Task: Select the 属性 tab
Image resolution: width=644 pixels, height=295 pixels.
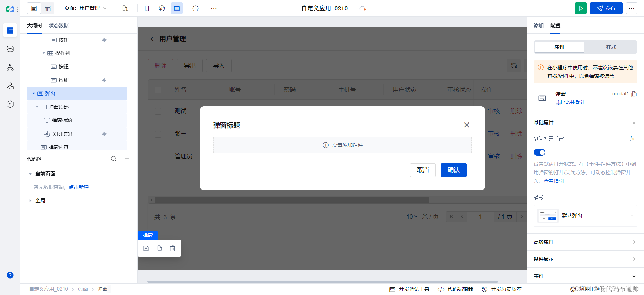Action: (x=559, y=47)
